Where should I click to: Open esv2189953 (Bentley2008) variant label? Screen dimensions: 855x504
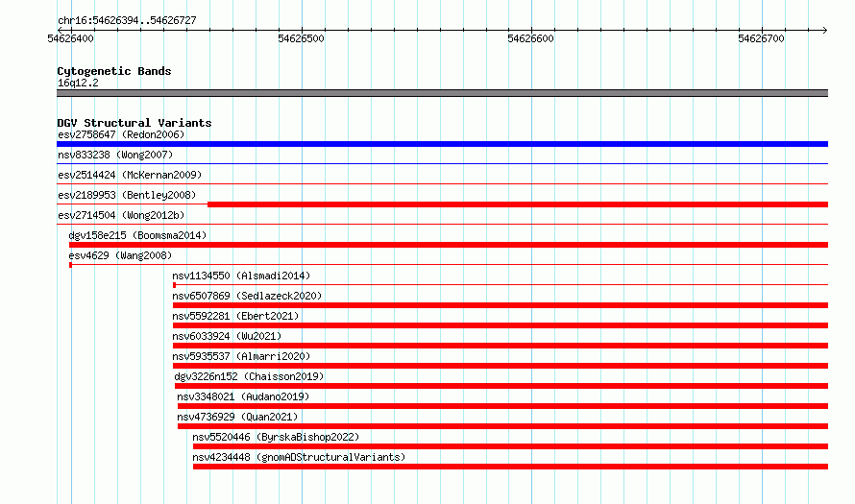127,195
